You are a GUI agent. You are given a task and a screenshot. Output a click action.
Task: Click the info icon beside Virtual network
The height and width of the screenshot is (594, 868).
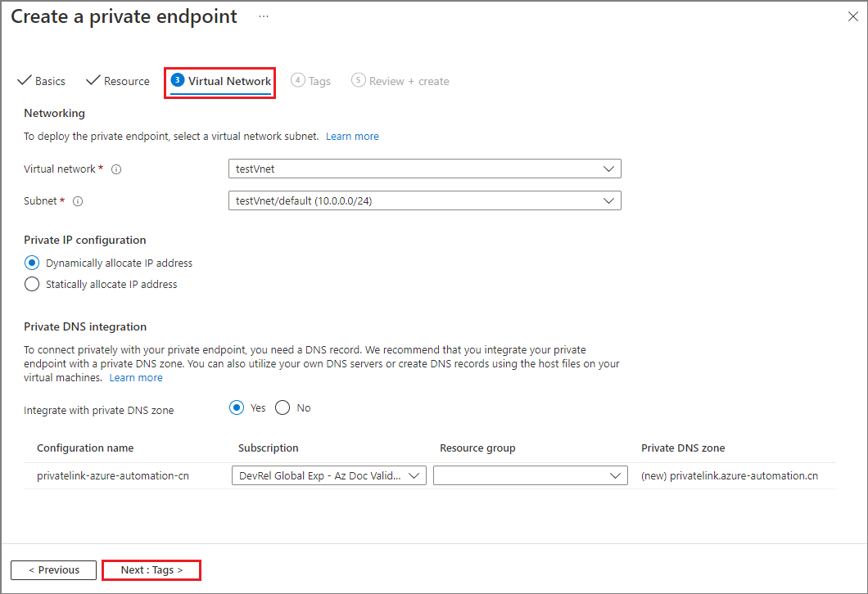click(116, 169)
